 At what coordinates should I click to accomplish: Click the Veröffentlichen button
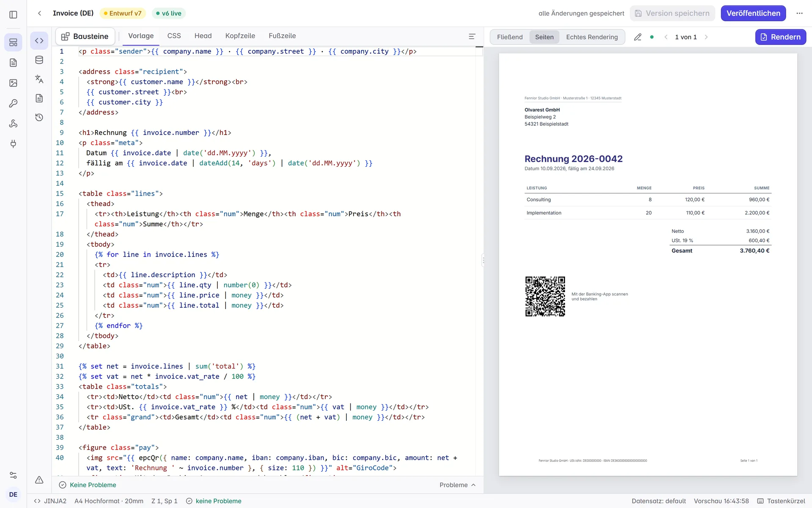point(753,13)
